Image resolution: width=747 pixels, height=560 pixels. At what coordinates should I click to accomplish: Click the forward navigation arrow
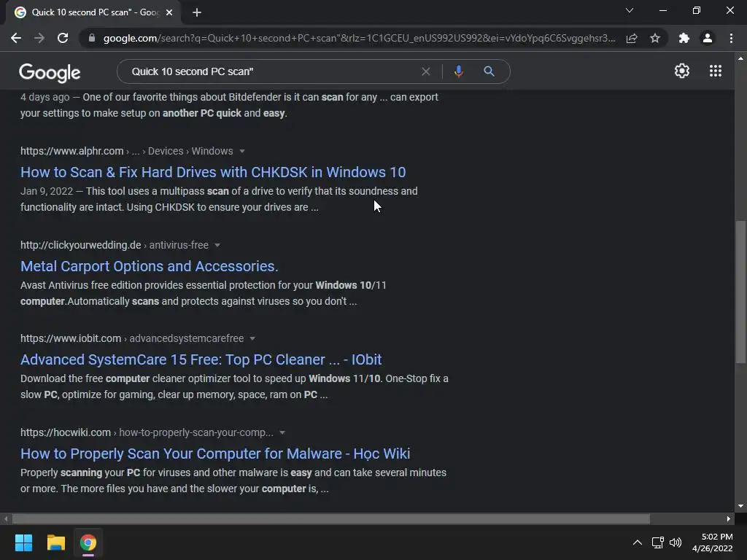pyautogui.click(x=39, y=38)
